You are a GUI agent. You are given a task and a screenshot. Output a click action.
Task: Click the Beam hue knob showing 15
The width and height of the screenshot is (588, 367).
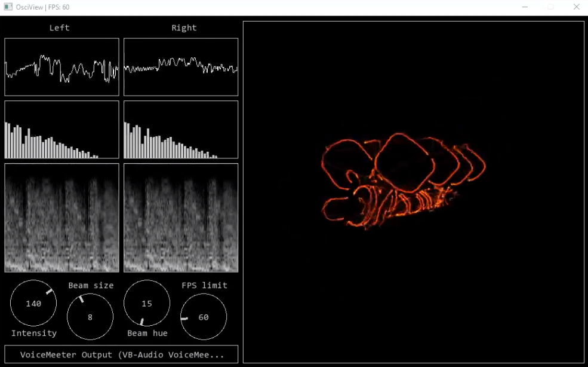tap(147, 303)
